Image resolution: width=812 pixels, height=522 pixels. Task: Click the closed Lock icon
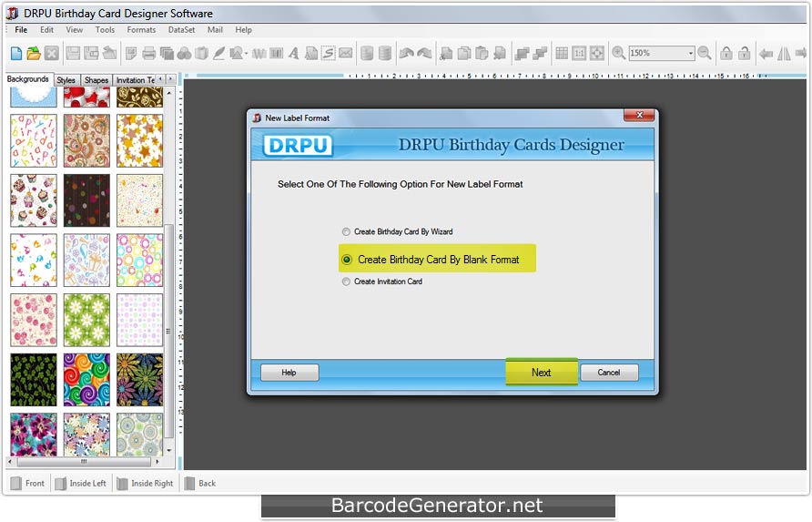(x=726, y=53)
